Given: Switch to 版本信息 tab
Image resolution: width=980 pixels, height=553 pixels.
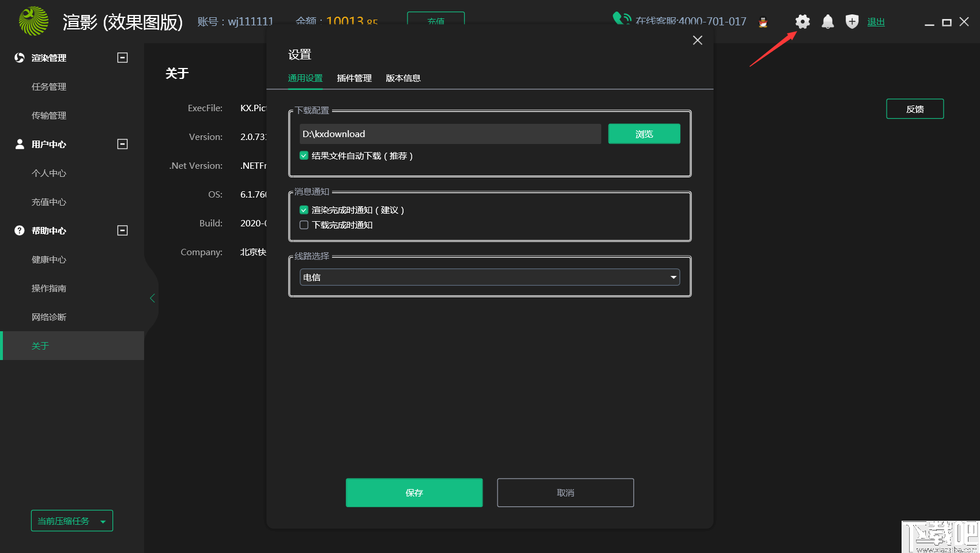Looking at the screenshot, I should [x=403, y=78].
